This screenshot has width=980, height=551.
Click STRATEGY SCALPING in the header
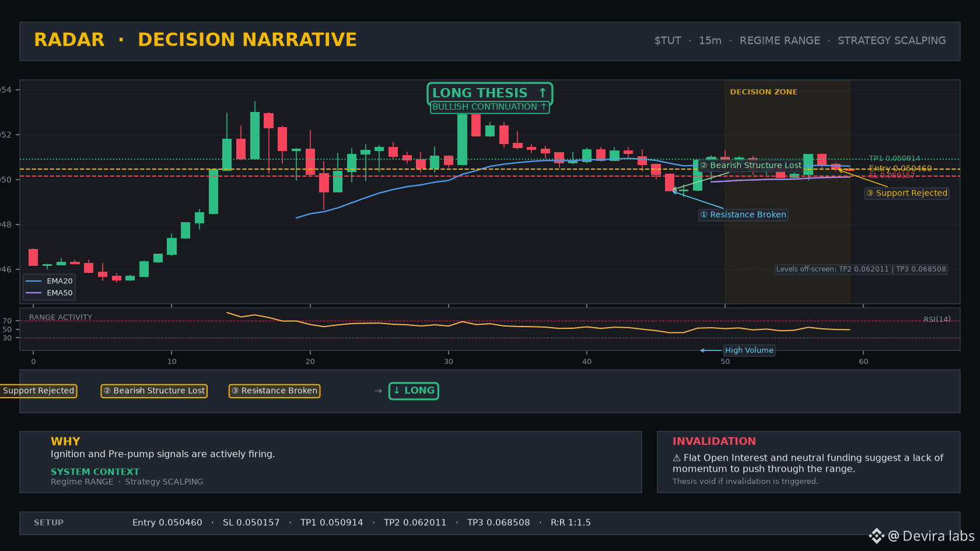point(891,41)
